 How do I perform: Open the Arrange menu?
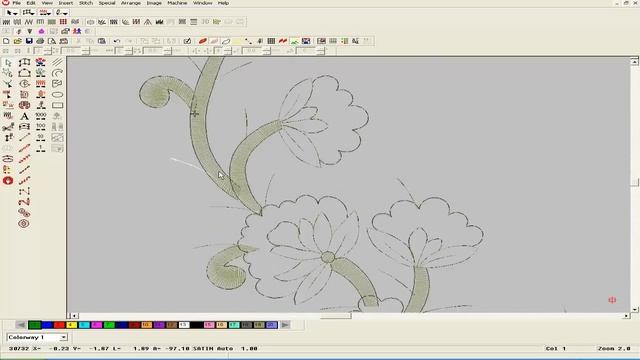coord(131,3)
